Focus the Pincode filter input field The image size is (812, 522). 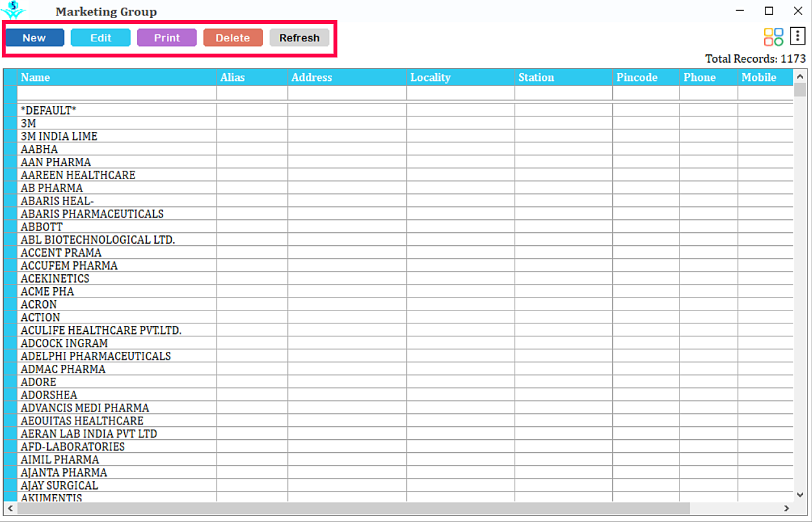646,93
